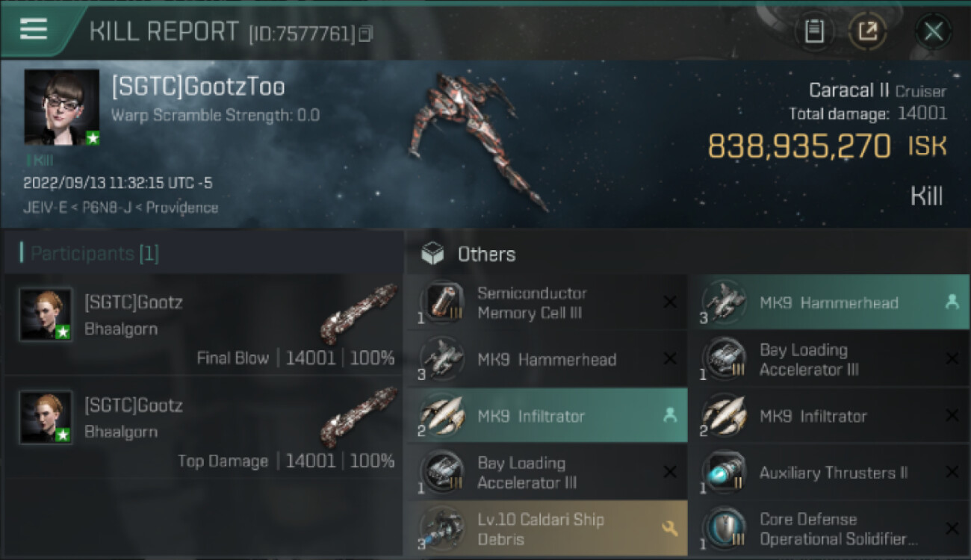Click the highlighted MK9 Infiltrator entry

[546, 416]
